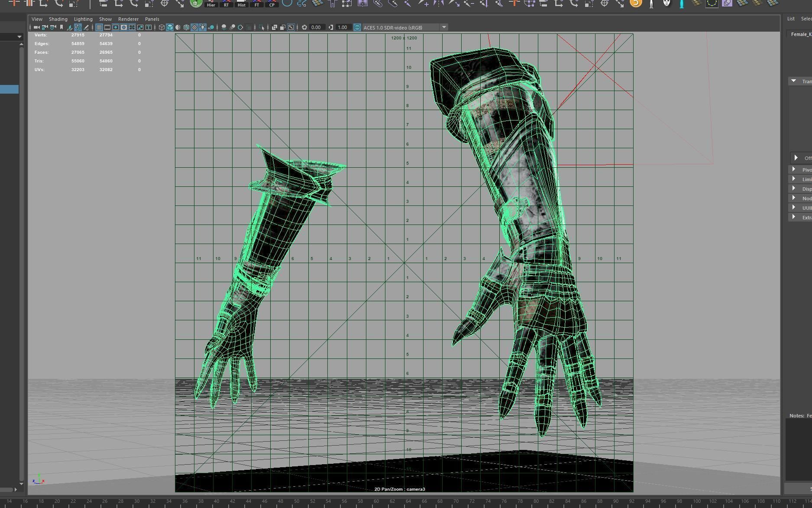Toggle the Gate Mask display
812x508 pixels.
123,27
